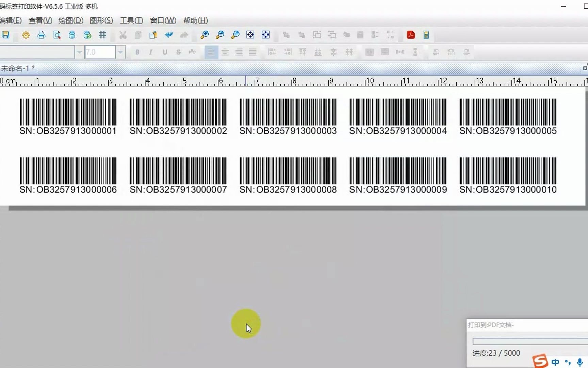Click align left edges icon

tap(272, 52)
